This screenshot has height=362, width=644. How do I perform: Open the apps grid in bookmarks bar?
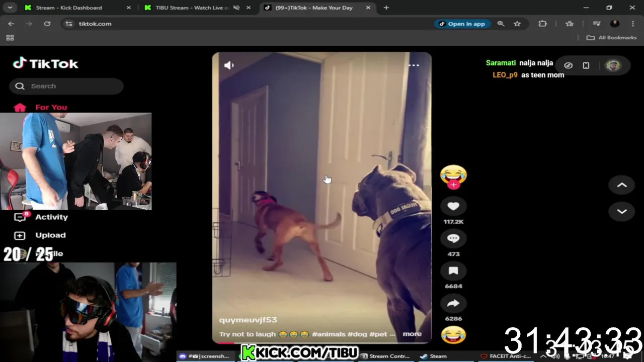(x=10, y=38)
